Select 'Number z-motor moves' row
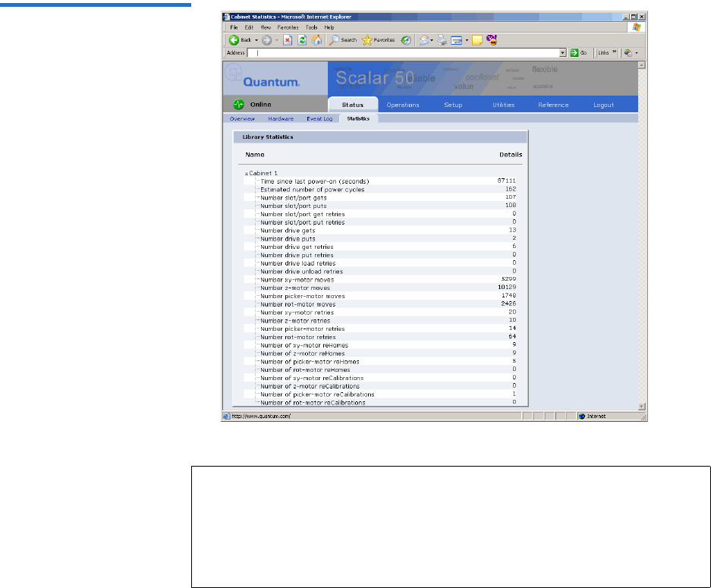 coord(380,288)
